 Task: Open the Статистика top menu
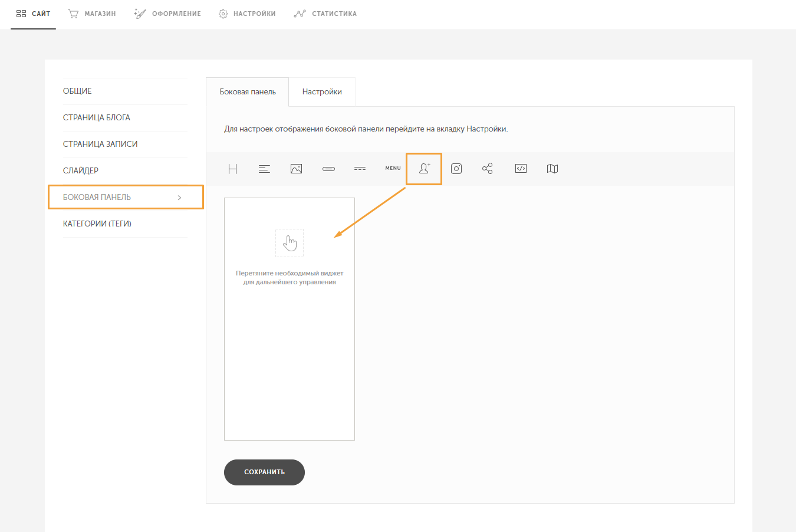(325, 14)
